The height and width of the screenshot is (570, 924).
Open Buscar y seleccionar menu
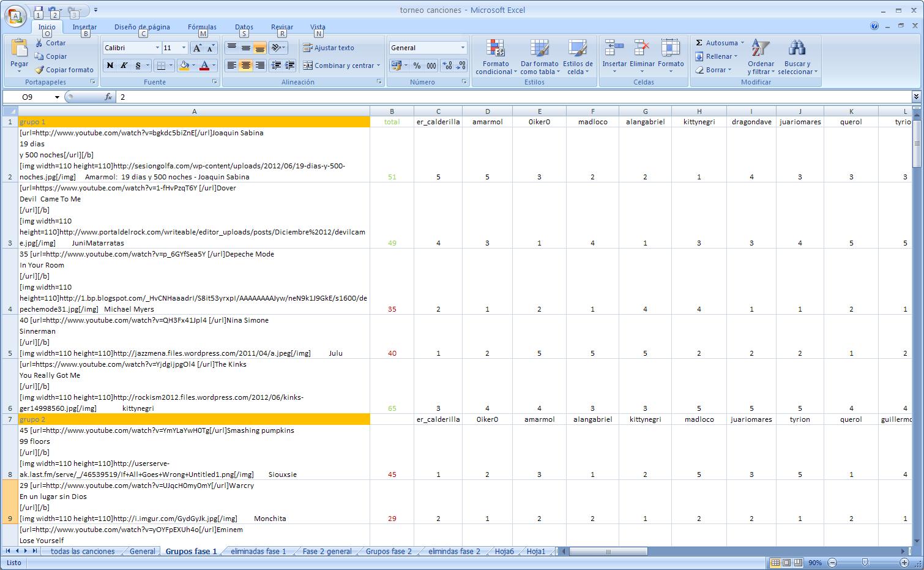[797, 57]
